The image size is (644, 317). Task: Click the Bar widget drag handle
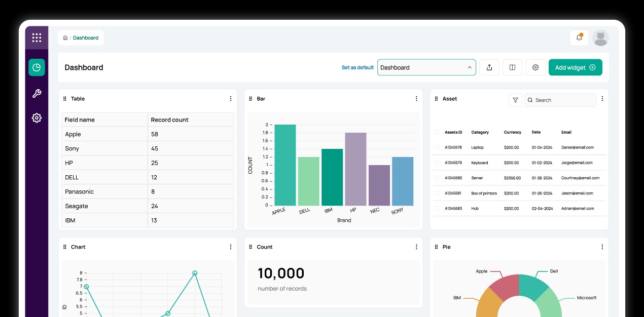point(251,99)
